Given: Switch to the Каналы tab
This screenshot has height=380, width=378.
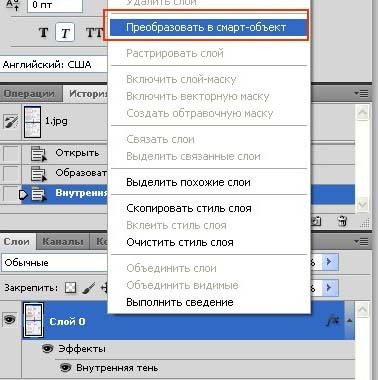Looking at the screenshot, I should pos(63,242).
